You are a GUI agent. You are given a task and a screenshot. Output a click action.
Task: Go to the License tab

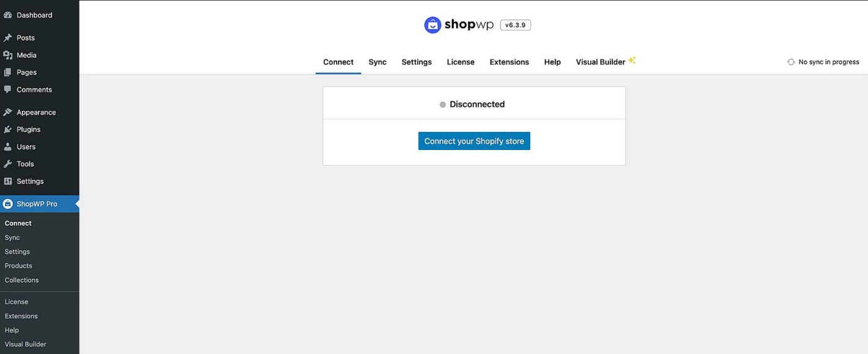[461, 62]
